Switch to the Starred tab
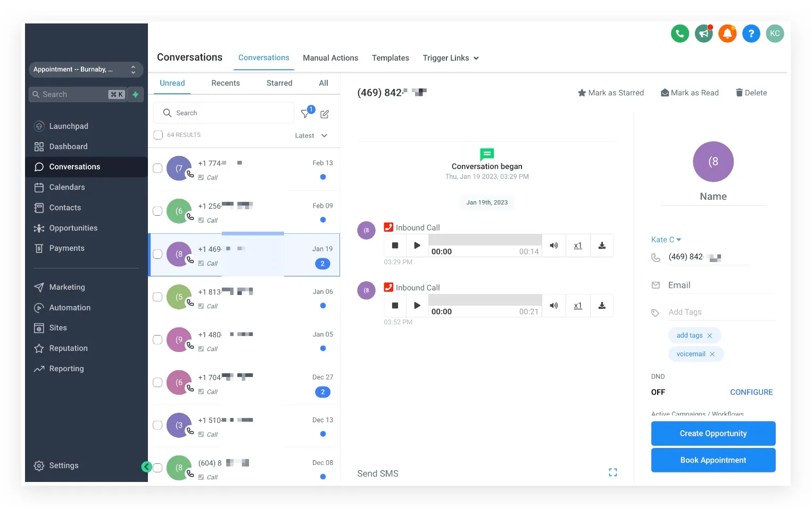Screen dimensions: 812x507 tap(279, 83)
